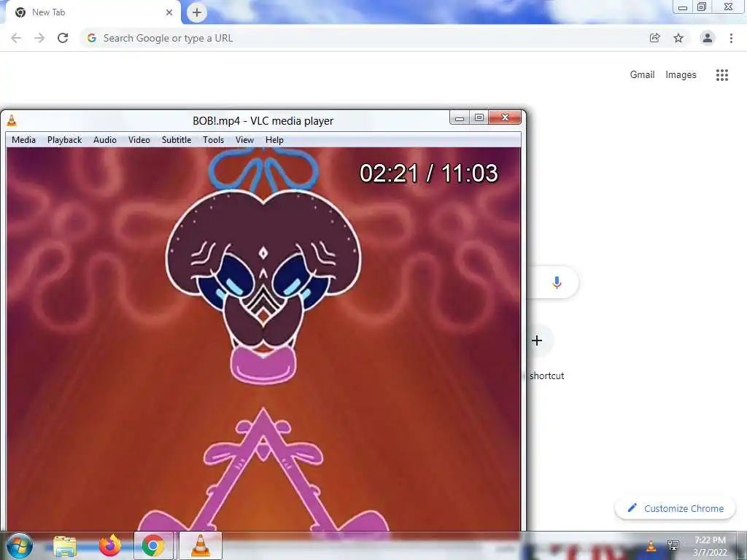Minimize the VLC media player window
This screenshot has width=747, height=560.
click(x=460, y=117)
